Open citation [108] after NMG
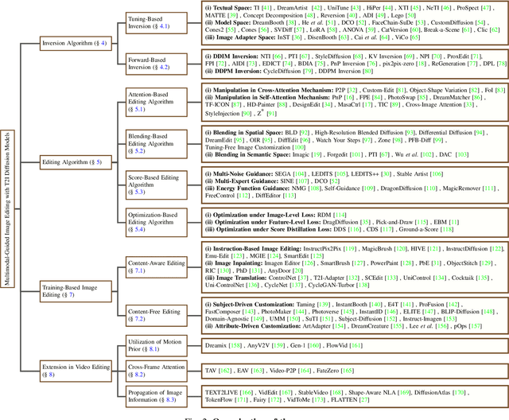Screen dimensions: 509x420 (315, 189)
